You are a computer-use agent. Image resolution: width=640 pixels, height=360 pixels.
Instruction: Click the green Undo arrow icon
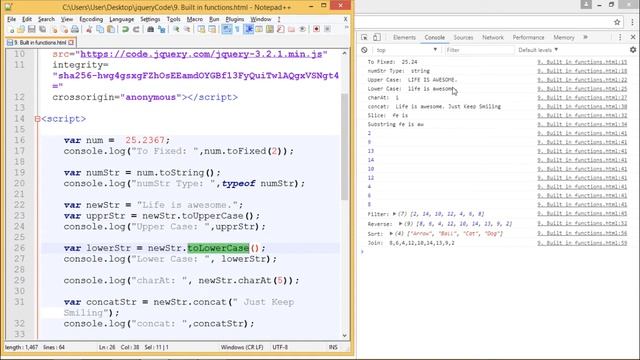125,29
